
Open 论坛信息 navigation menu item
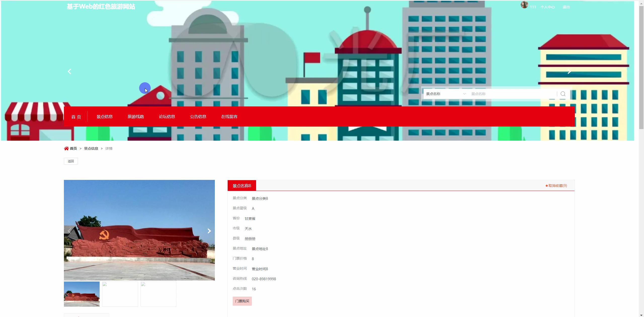167,116
